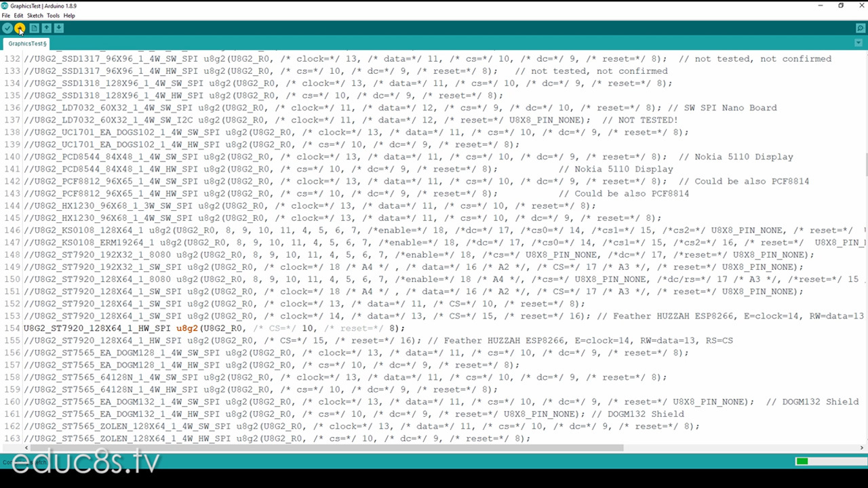Click U8G2_ST7920_128X64_1_HW_SPI on line 154

[x=97, y=328]
